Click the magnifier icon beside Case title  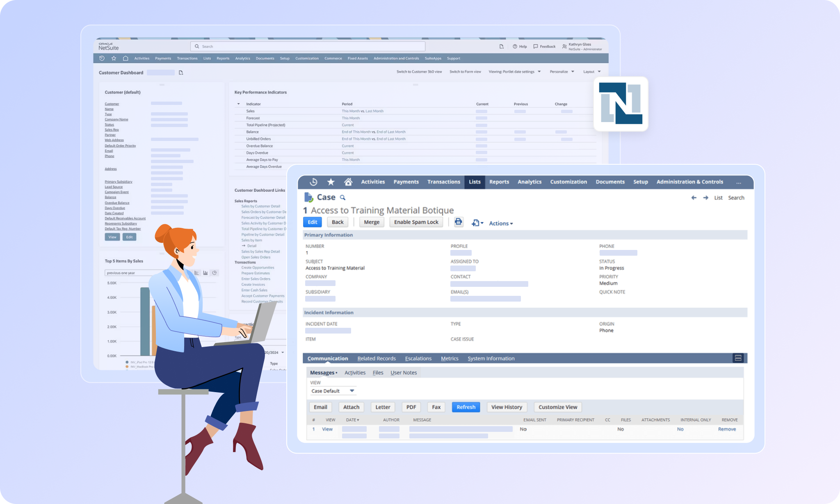(342, 198)
